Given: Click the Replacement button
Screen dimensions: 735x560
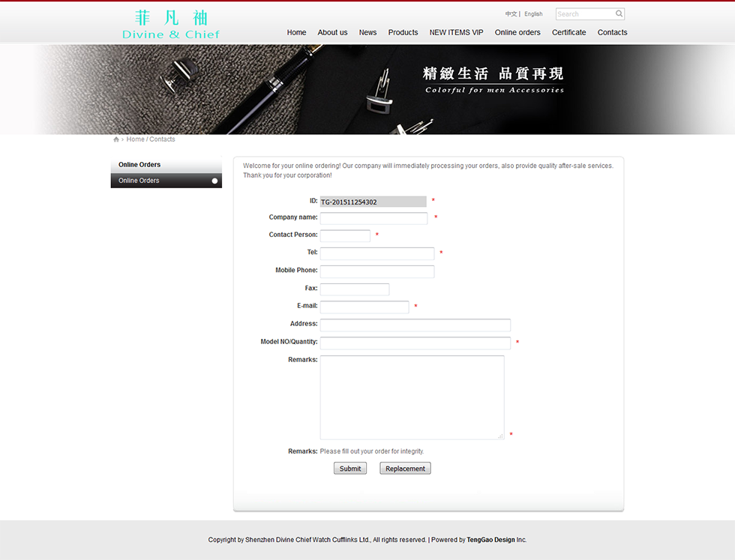Looking at the screenshot, I should (405, 468).
